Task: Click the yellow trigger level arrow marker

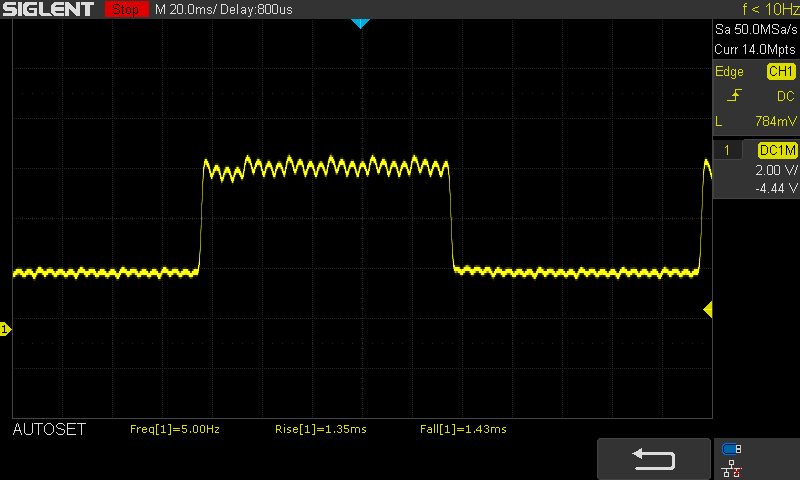Action: [708, 310]
